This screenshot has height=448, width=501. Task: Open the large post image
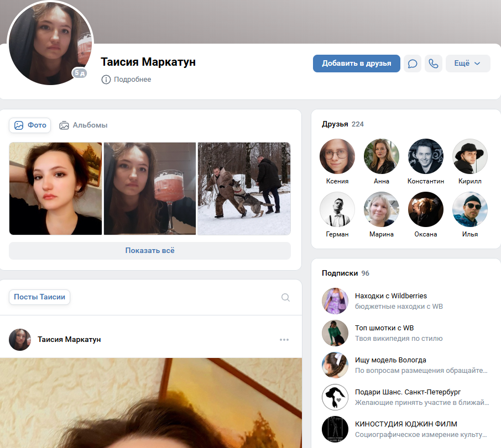[151, 403]
